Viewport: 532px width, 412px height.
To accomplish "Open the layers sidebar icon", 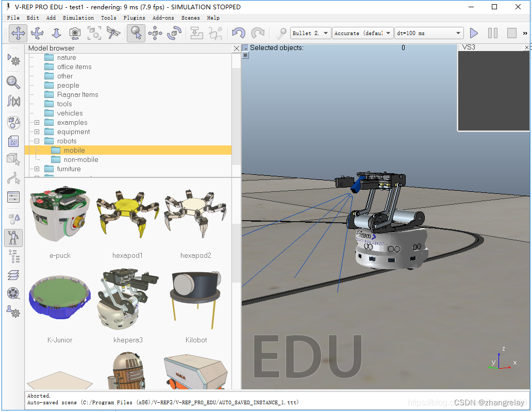I will [13, 275].
